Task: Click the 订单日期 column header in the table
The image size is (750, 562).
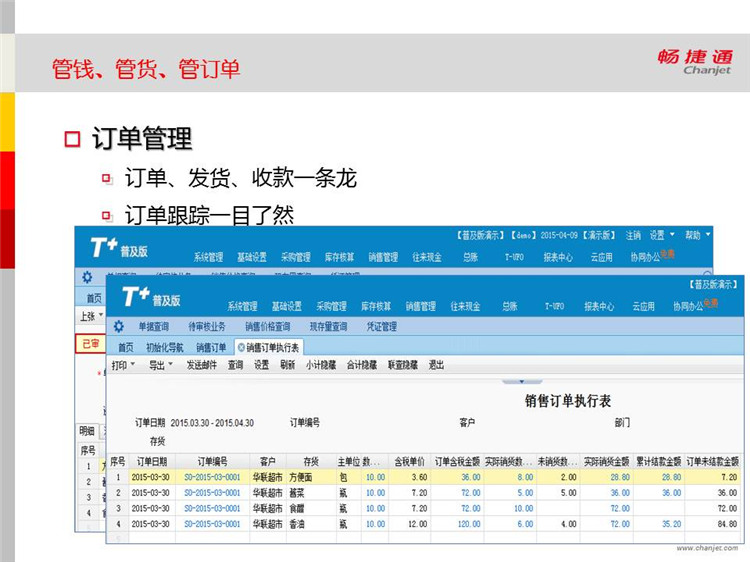Action: coord(152,462)
